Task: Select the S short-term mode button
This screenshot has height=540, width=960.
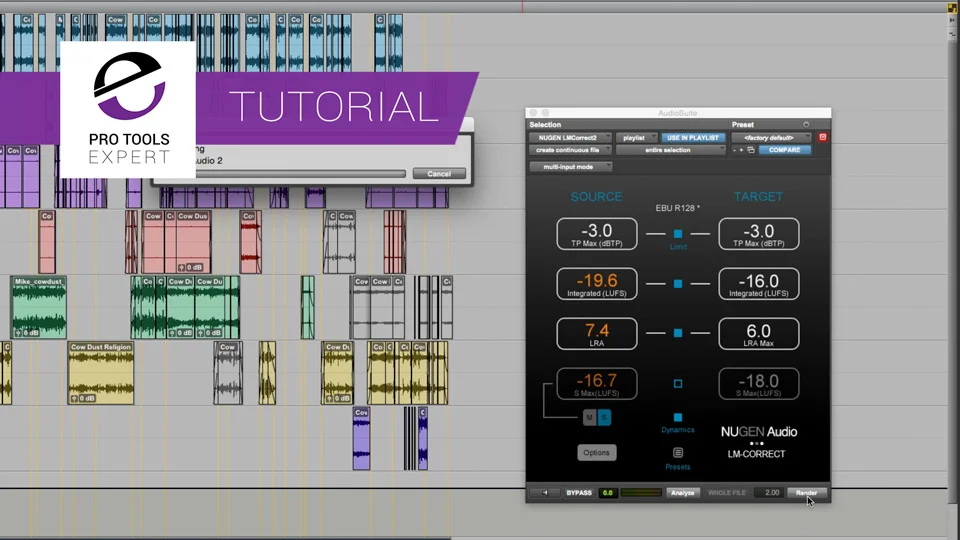Action: pos(604,418)
